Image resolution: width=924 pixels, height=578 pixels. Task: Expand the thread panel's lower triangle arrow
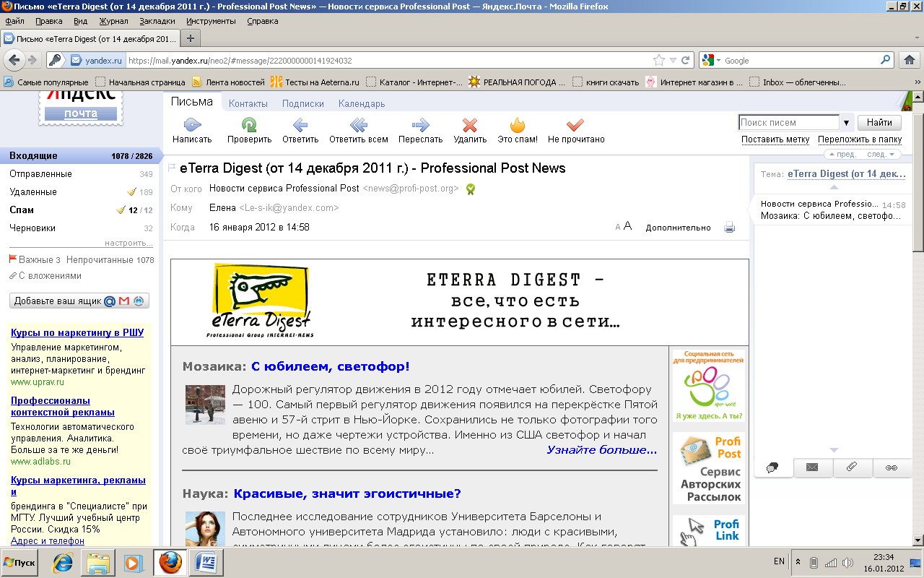[x=834, y=450]
